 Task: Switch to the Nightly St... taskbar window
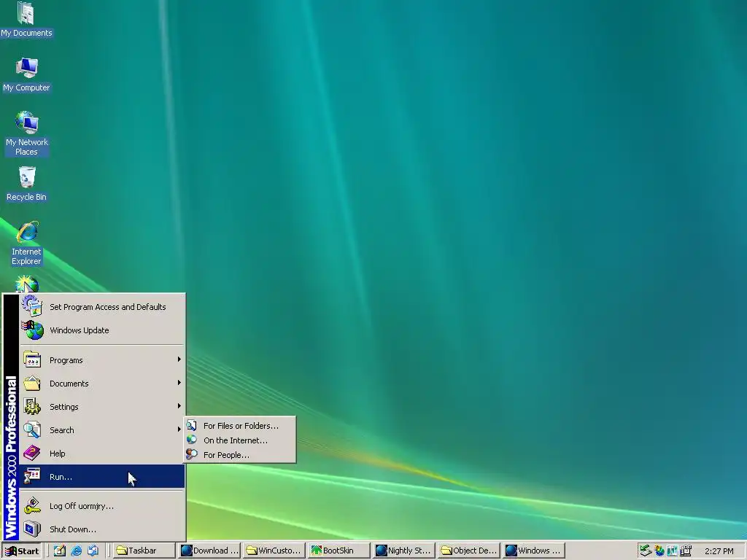click(403, 551)
